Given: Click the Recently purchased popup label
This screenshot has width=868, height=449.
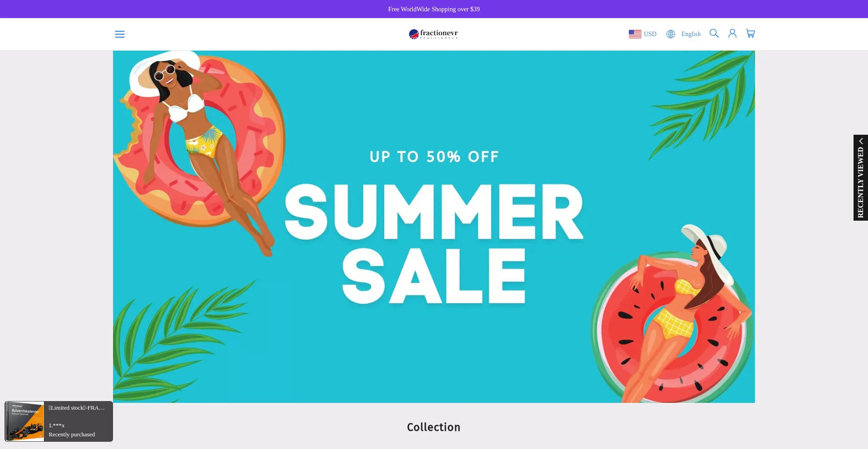Looking at the screenshot, I should pos(72,435).
